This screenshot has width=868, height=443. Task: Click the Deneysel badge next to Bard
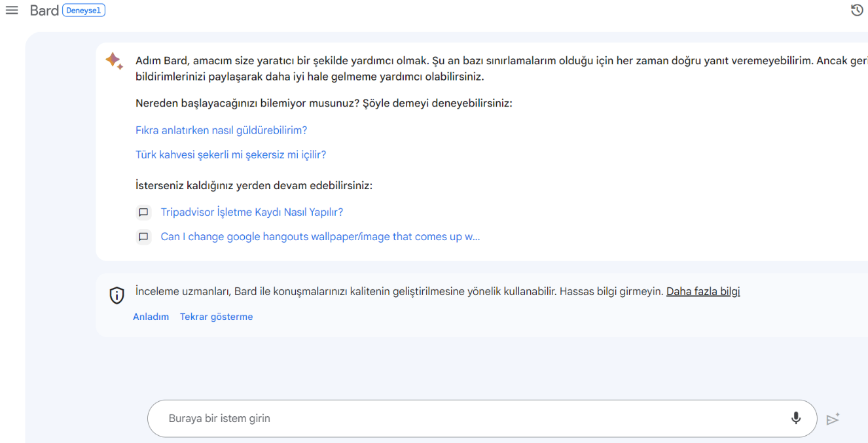(x=84, y=10)
